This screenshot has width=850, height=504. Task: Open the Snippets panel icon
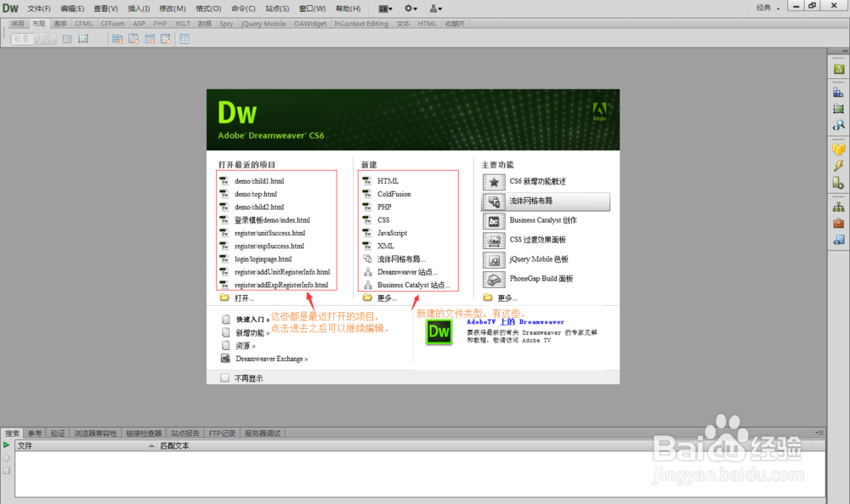pyautogui.click(x=839, y=240)
